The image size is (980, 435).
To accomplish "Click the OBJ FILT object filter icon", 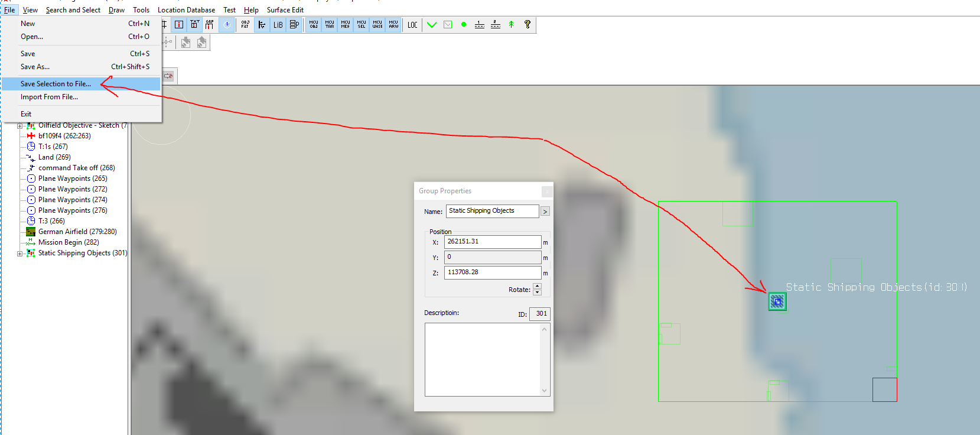I will coord(245,25).
